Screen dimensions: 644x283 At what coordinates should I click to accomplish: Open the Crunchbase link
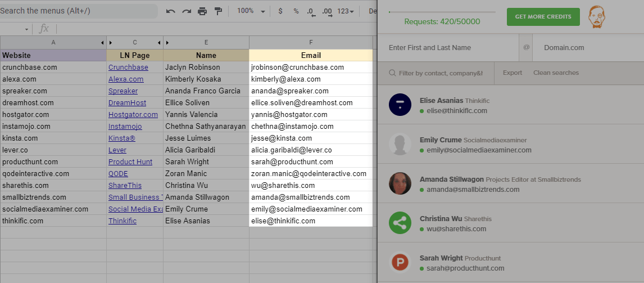tap(128, 67)
